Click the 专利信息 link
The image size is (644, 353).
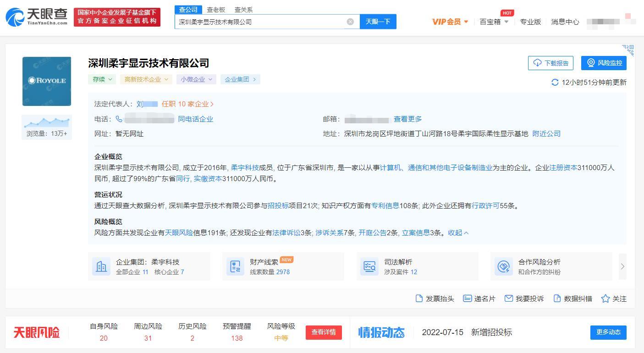(385, 206)
